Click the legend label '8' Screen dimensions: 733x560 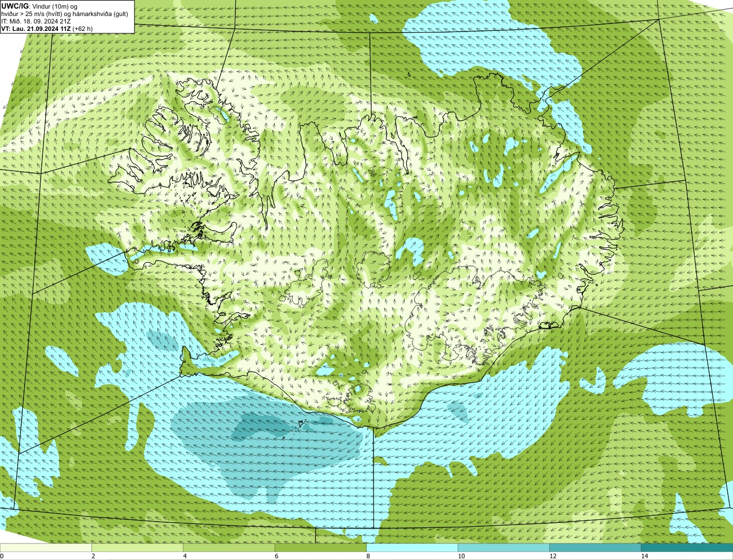pyautogui.click(x=368, y=556)
